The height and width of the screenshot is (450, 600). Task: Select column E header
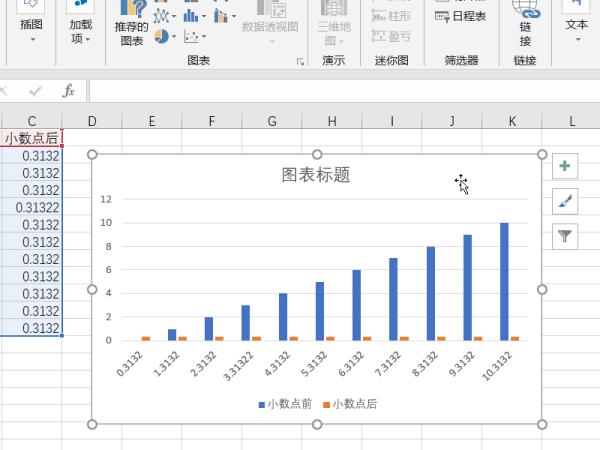(152, 121)
